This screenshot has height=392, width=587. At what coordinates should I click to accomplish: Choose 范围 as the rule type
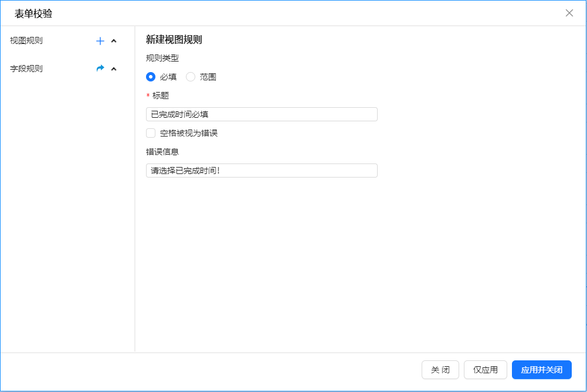coord(190,77)
